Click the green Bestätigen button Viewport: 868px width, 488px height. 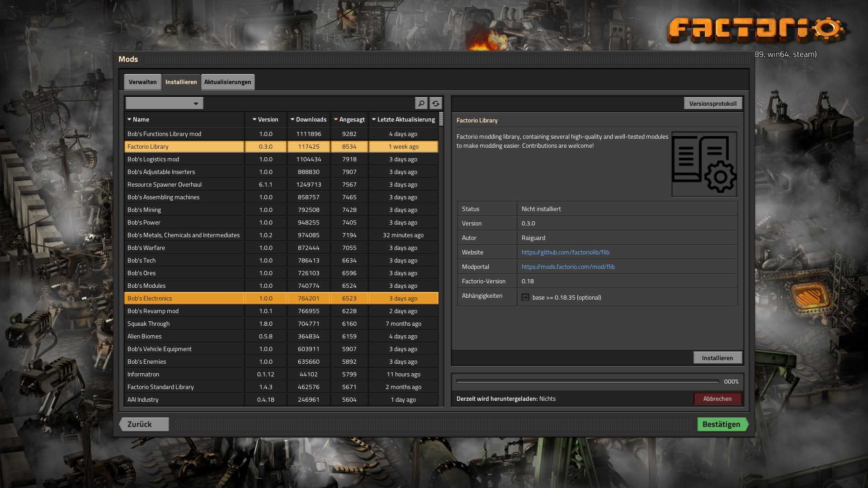(x=722, y=424)
